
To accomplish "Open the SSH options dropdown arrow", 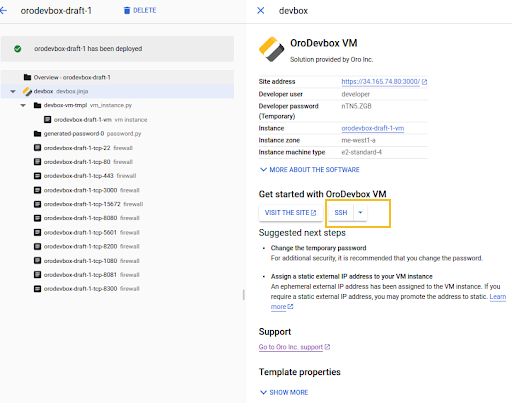I will [360, 213].
